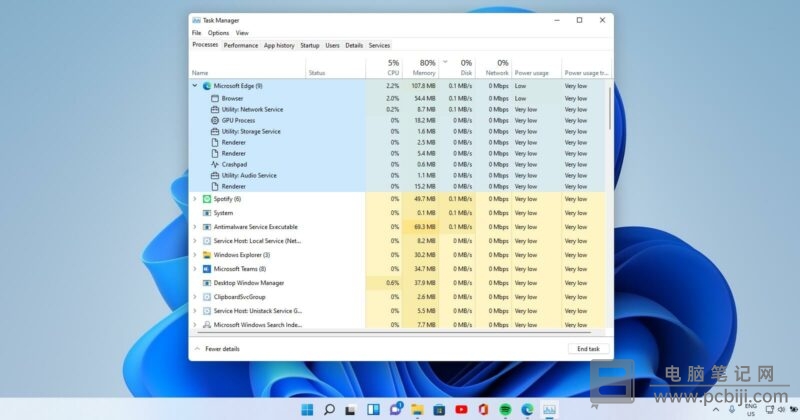Click the horizontal scrollbar at list bottom

(x=394, y=333)
